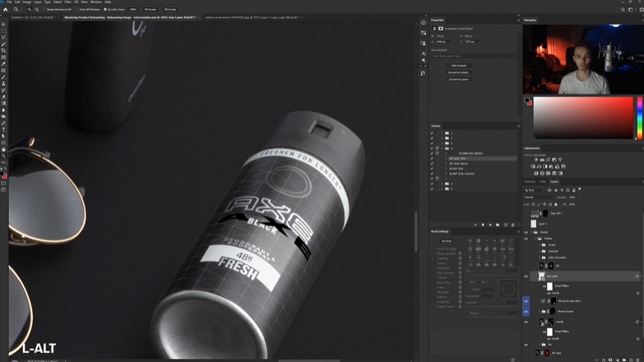Screen dimensions: 644x362
Task: Switch to the Paths tab
Action: 543,182
